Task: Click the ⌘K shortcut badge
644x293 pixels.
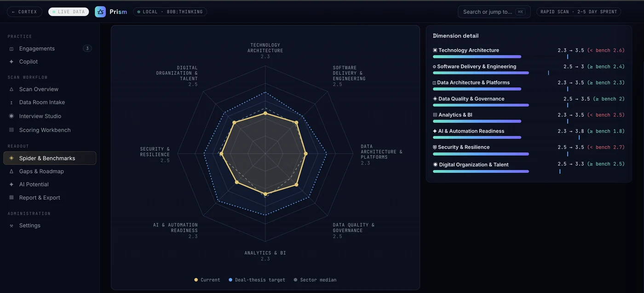Action: click(x=520, y=12)
